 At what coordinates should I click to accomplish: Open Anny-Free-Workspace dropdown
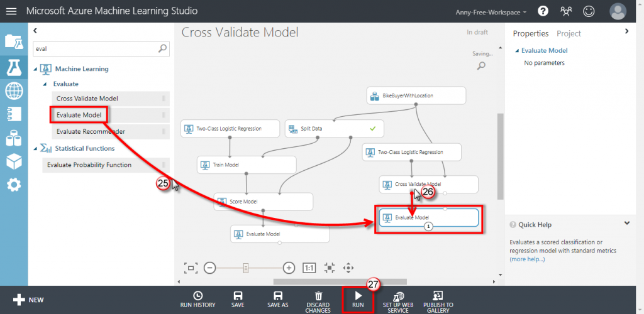click(x=491, y=13)
